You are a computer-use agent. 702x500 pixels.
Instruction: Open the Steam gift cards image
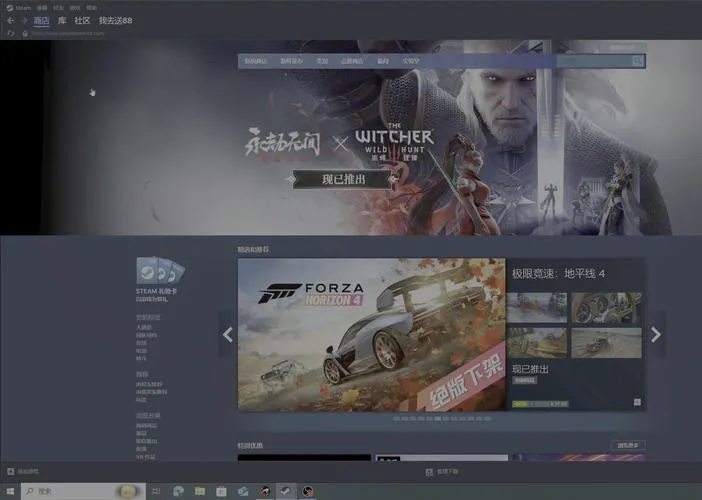(160, 270)
